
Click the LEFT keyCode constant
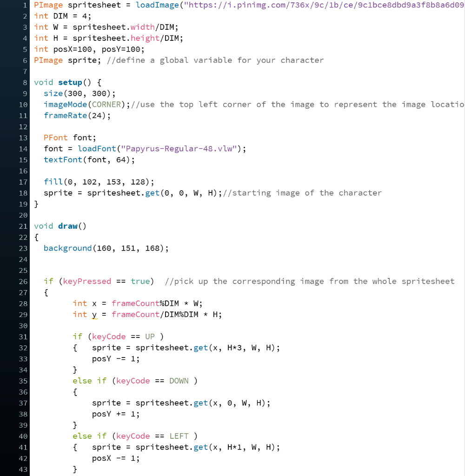(x=179, y=436)
